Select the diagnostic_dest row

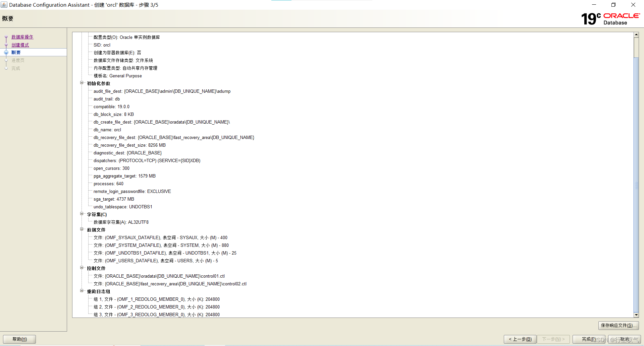tap(128, 153)
